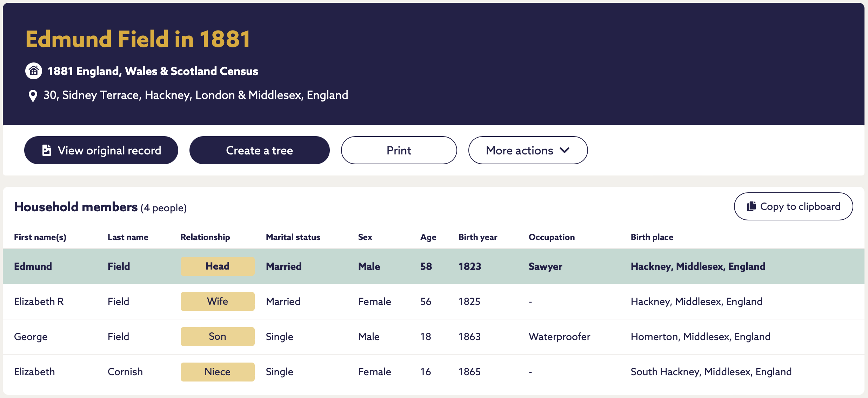Click the Son relationship badge

(218, 336)
